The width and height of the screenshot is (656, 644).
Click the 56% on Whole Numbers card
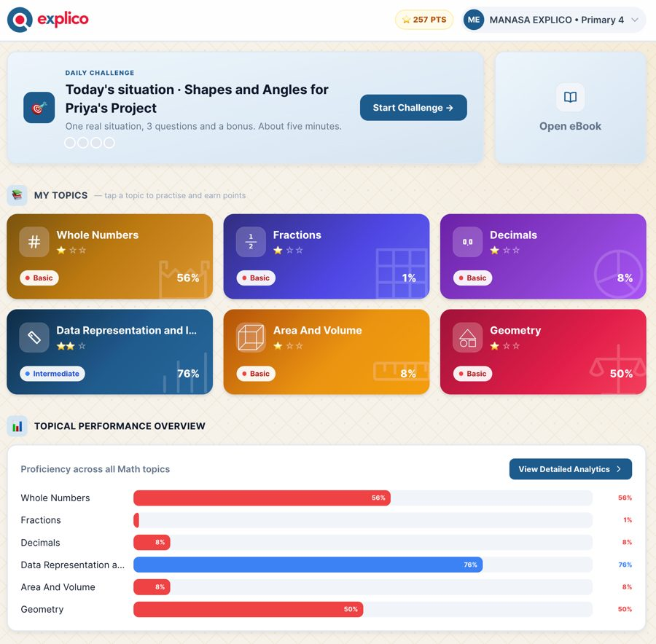[x=188, y=278]
